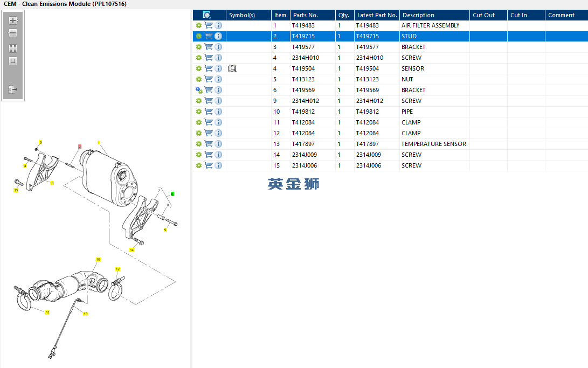Select callout 1 on the diagram
The image size is (588, 368).
pos(99,143)
